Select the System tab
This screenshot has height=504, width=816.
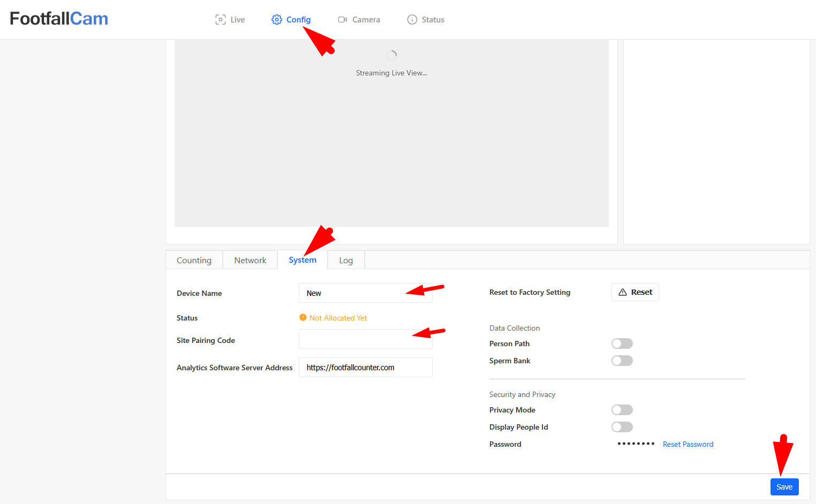(x=303, y=260)
